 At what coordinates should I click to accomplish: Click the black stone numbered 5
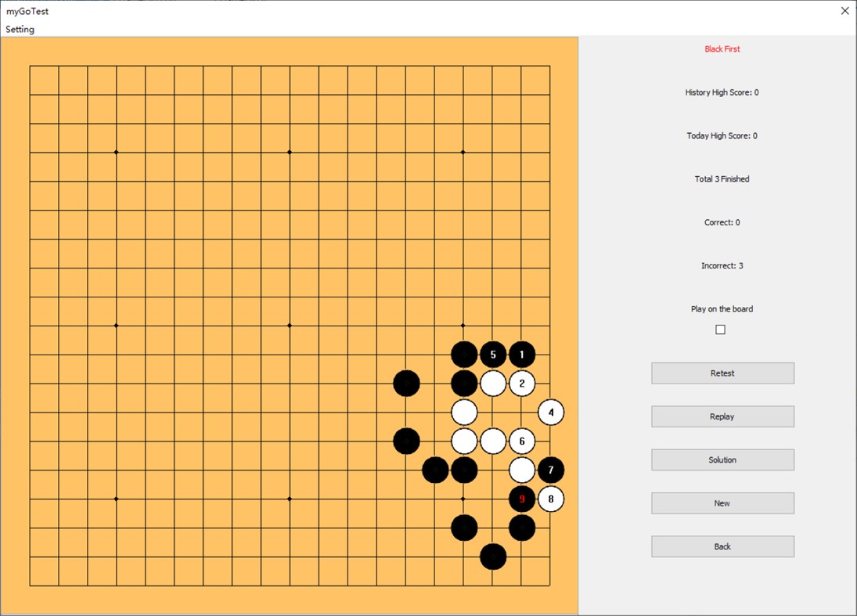pyautogui.click(x=492, y=354)
